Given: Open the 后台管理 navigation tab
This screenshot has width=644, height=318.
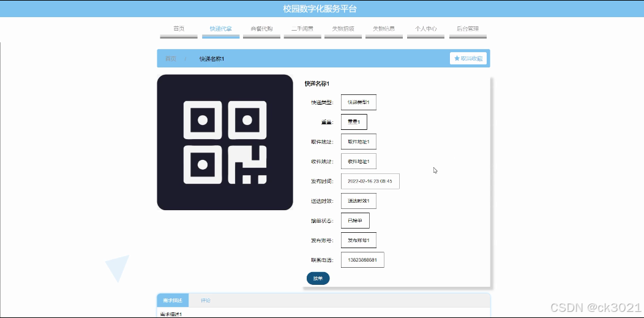Looking at the screenshot, I should tap(468, 29).
